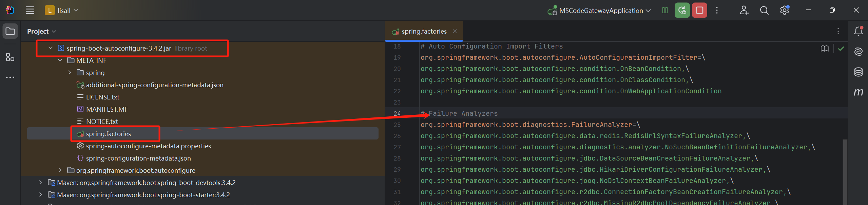Toggle Reader mode book icon
Image resolution: width=868 pixels, height=205 pixels.
point(825,49)
